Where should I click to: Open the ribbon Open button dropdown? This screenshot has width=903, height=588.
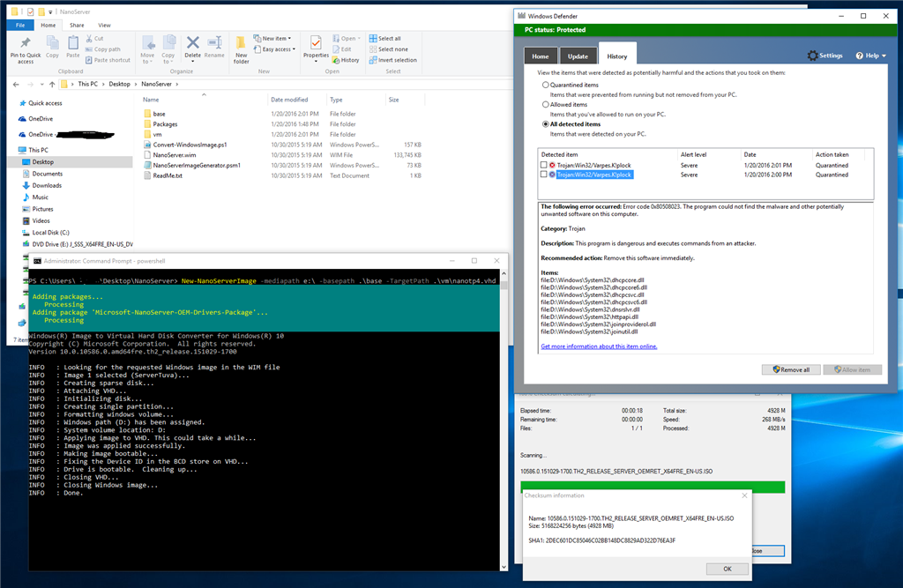click(x=347, y=39)
